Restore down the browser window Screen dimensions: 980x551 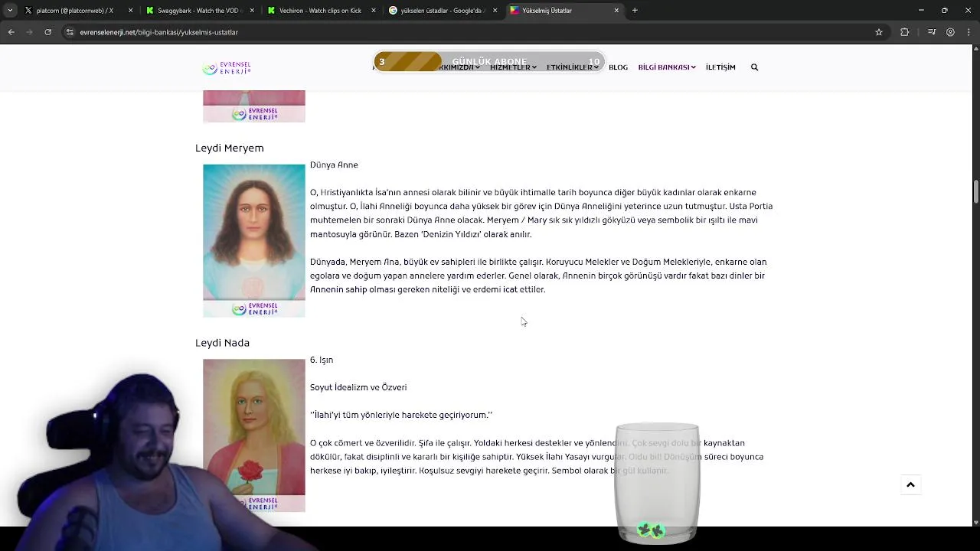pyautogui.click(x=944, y=11)
